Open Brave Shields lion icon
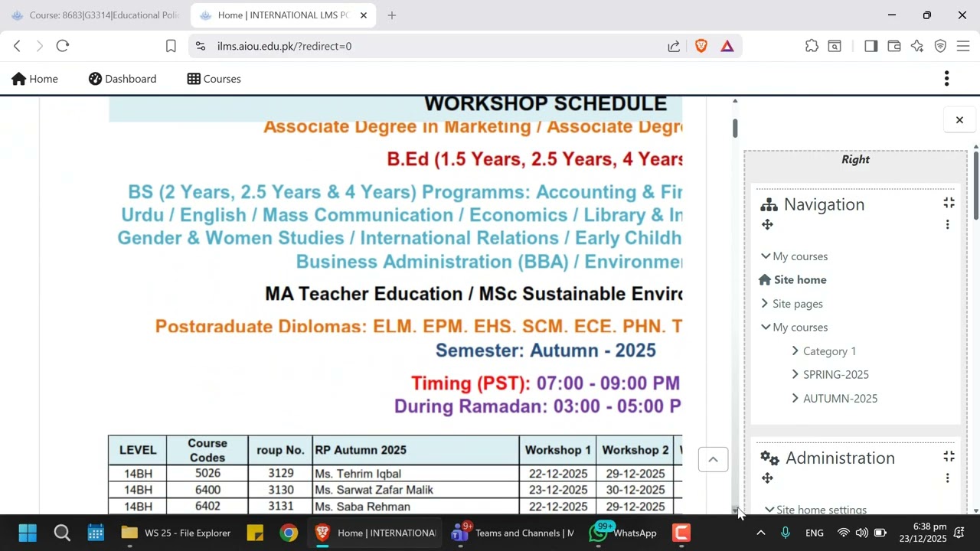 coord(701,46)
